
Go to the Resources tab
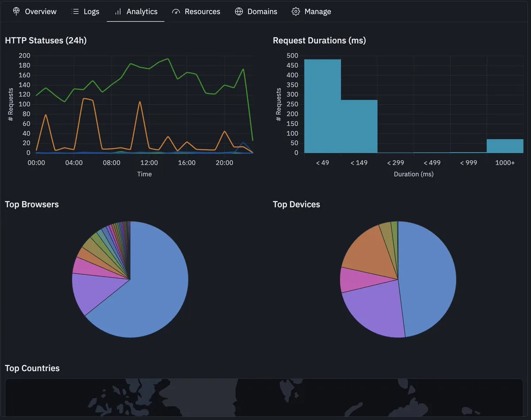202,12
